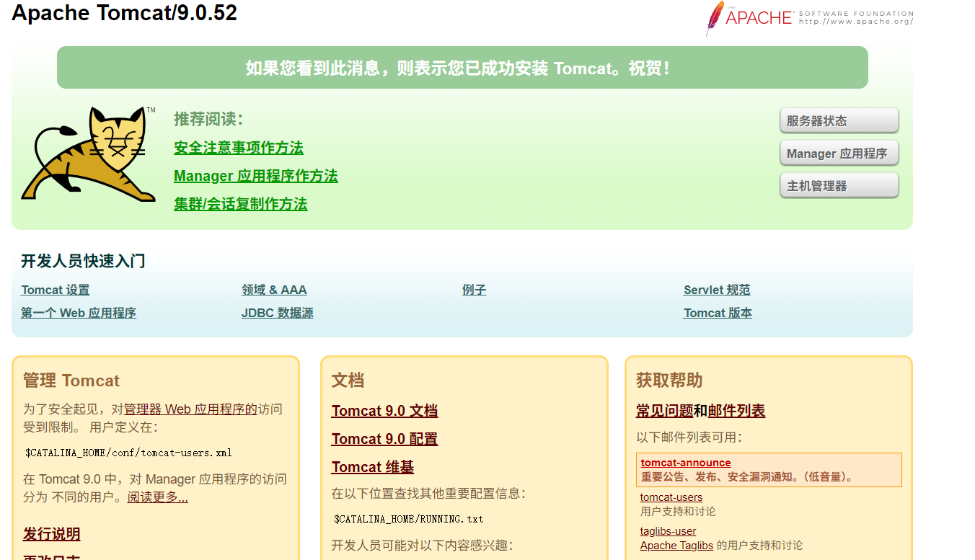Open 主机管理器 button
This screenshot has width=975, height=560.
click(839, 186)
